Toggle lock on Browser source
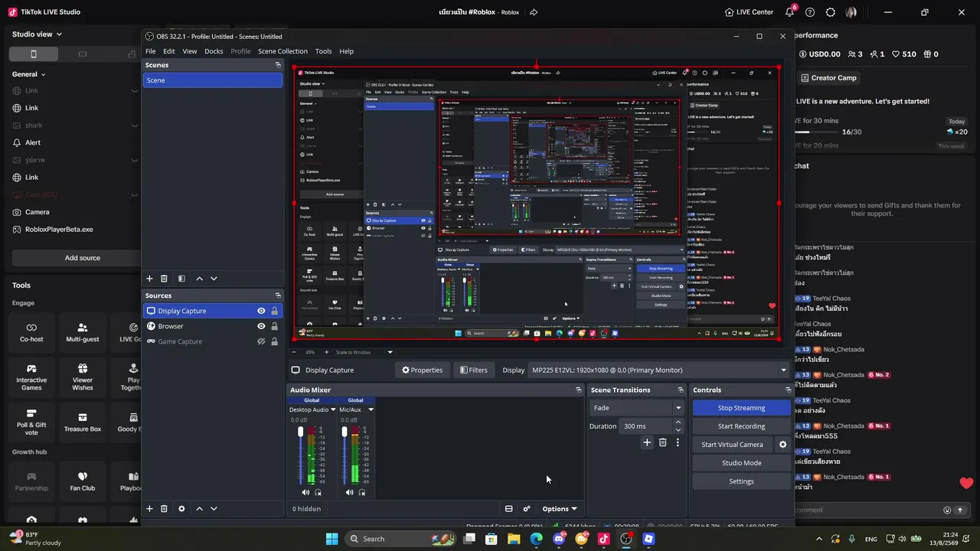This screenshot has height=551, width=980. 275,326
